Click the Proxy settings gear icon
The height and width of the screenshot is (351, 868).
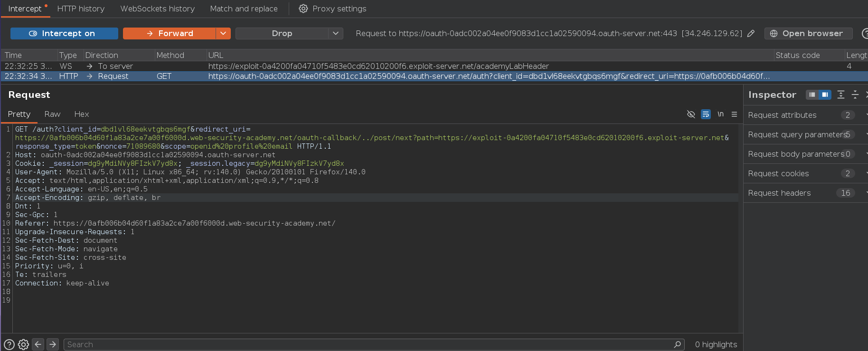(x=303, y=9)
